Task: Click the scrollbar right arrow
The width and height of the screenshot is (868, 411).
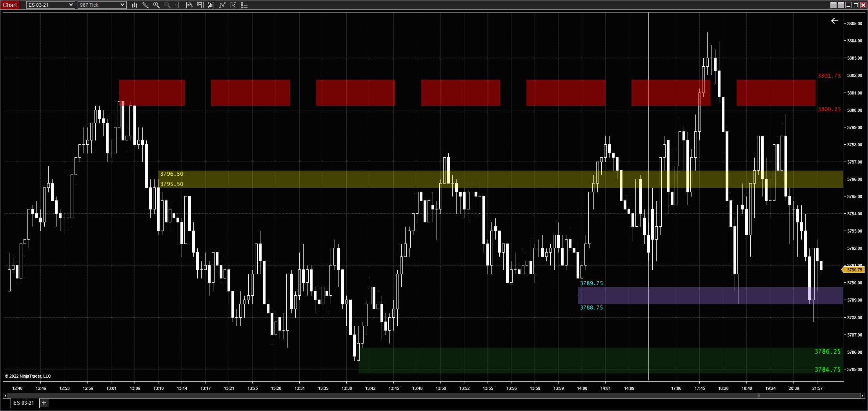Action: 863,396
